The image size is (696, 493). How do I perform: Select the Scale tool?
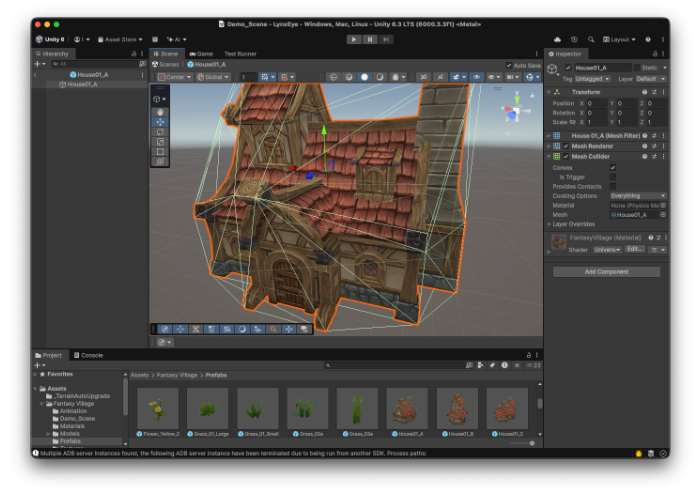(160, 142)
